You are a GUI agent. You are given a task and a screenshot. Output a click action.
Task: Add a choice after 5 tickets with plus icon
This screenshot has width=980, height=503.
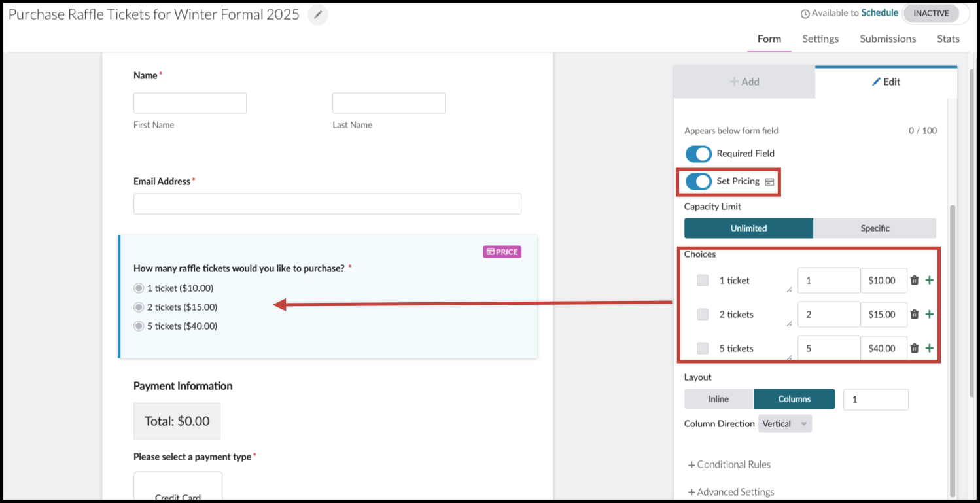tap(930, 348)
